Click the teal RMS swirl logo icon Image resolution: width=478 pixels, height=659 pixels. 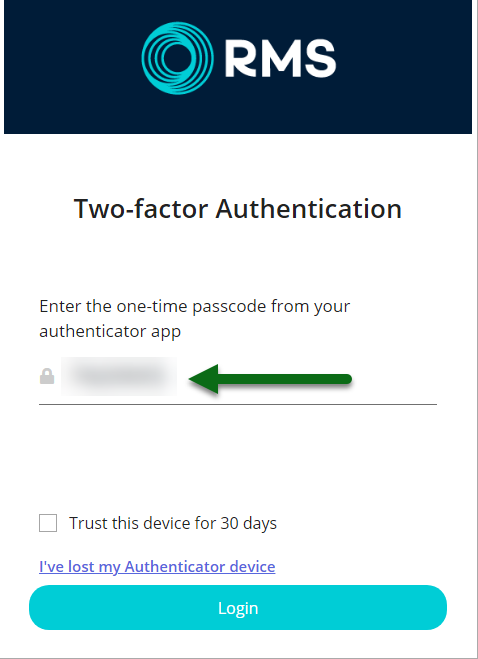tap(177, 58)
